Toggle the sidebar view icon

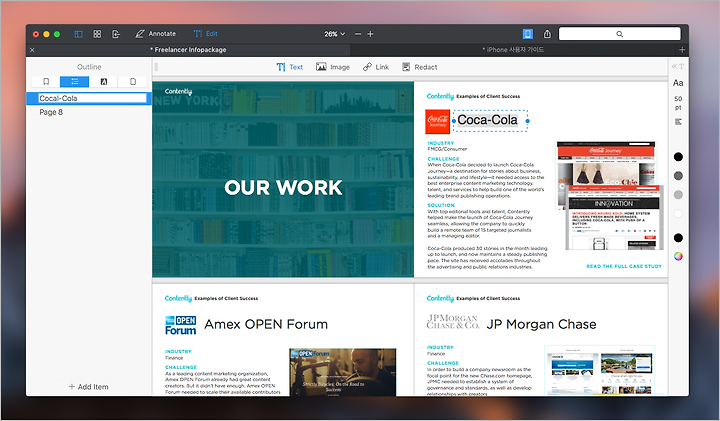79,34
